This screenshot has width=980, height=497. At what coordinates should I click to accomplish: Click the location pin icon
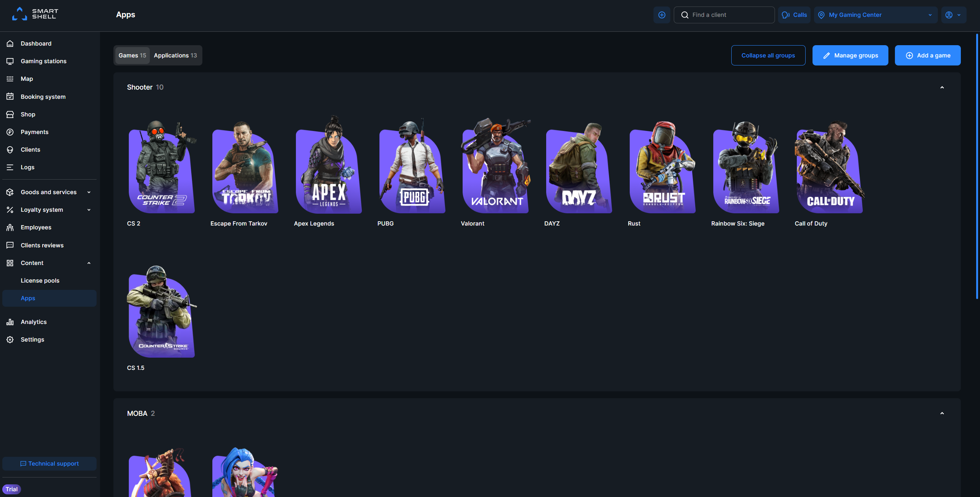821,15
